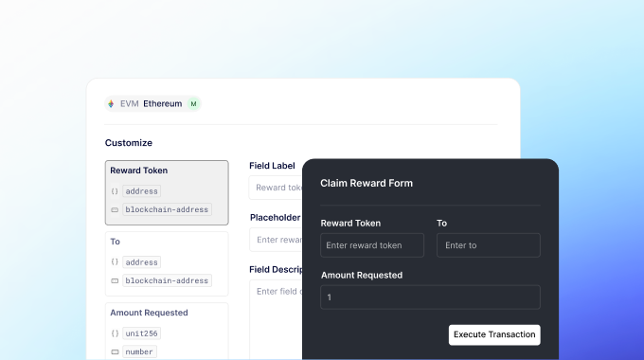Screen dimensions: 644x360
Task: Focus the Field Label input
Action: (276, 188)
